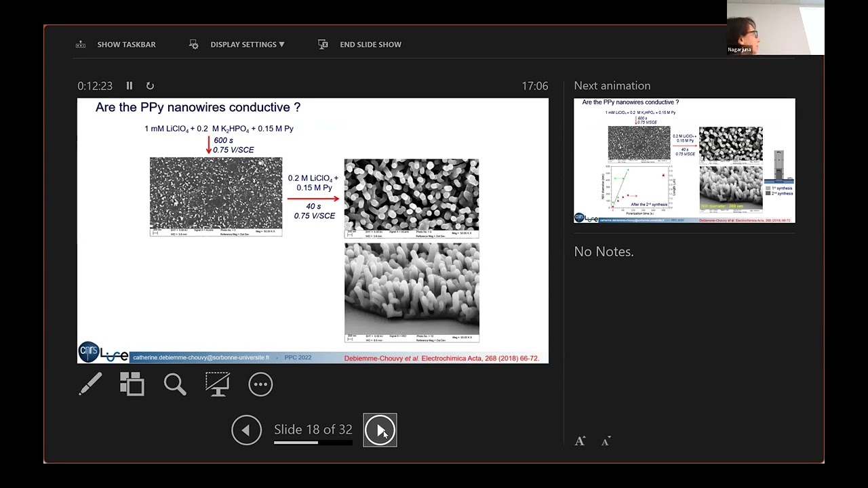Advance to the next animation
The height and width of the screenshot is (488, 868).
click(380, 430)
